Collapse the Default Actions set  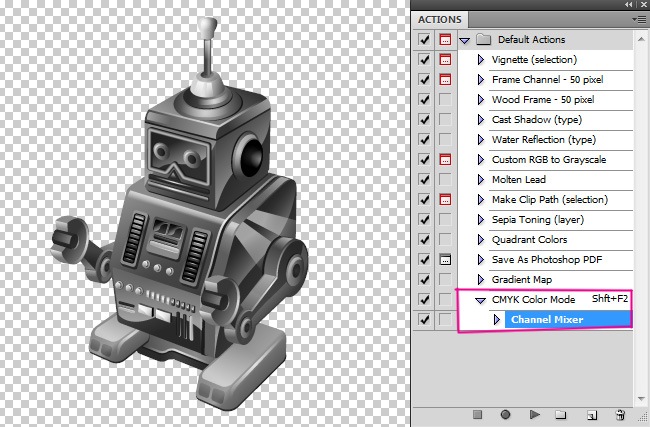pos(464,40)
